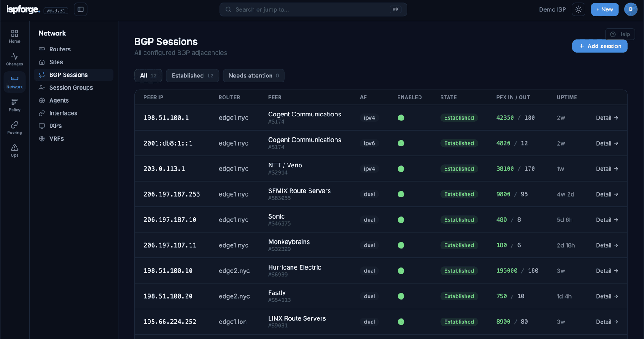Click peer IP 206.197.187.253

172,194
